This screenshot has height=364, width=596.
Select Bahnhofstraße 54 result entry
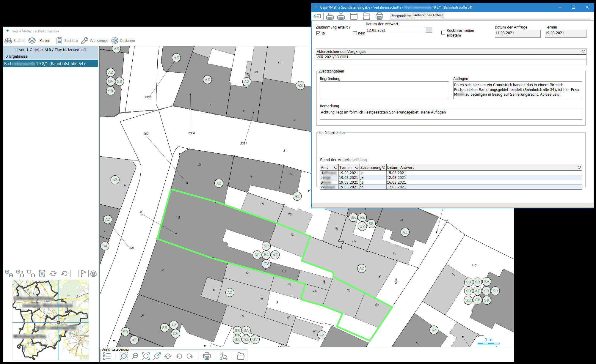[x=51, y=64]
